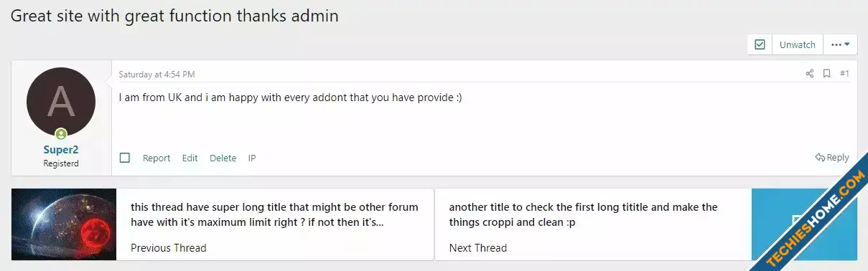Open the three-dots more options dropdown

(840, 44)
